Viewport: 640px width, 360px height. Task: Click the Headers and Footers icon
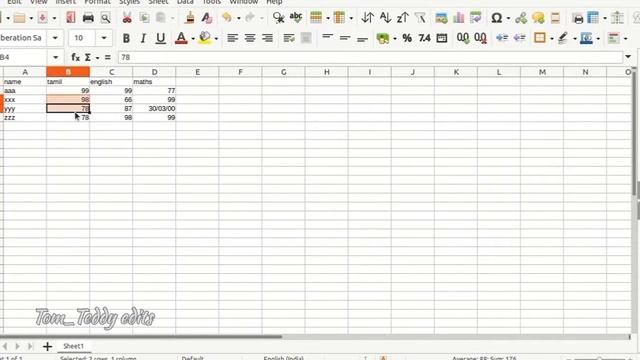click(555, 18)
